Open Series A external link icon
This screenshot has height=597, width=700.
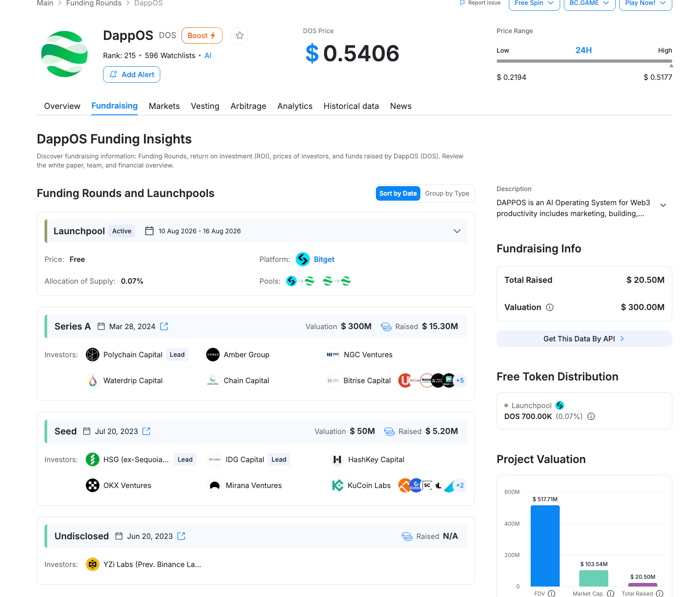[164, 326]
